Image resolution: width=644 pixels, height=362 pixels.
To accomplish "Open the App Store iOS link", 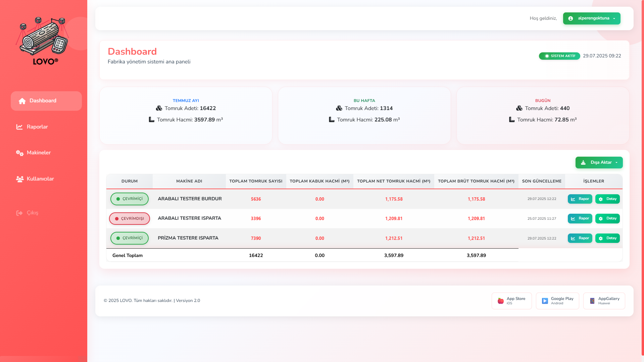I will [x=511, y=301].
